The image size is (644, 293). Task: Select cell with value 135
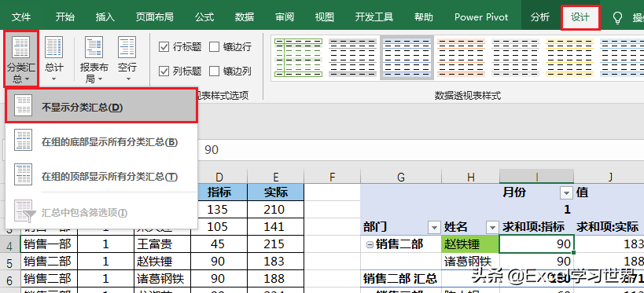tap(219, 210)
